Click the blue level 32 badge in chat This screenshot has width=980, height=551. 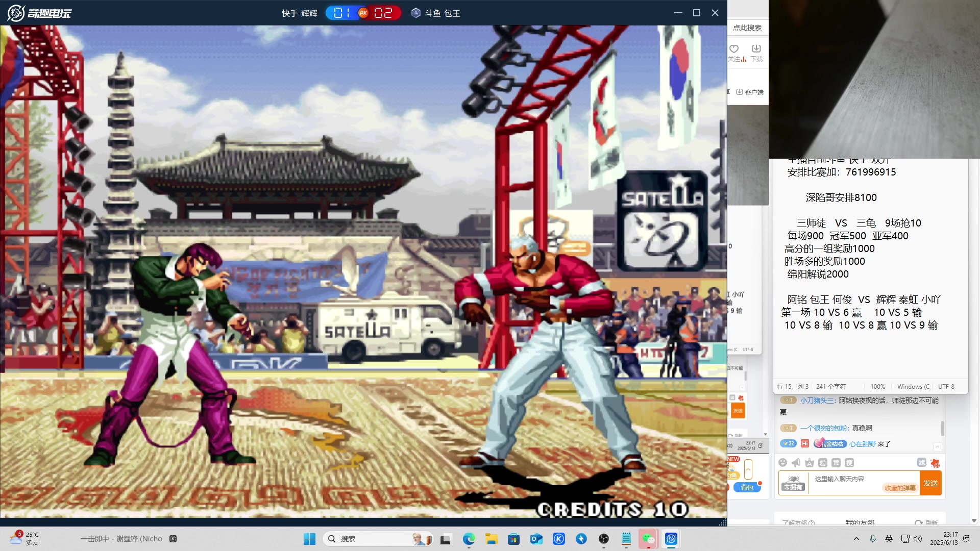(789, 443)
